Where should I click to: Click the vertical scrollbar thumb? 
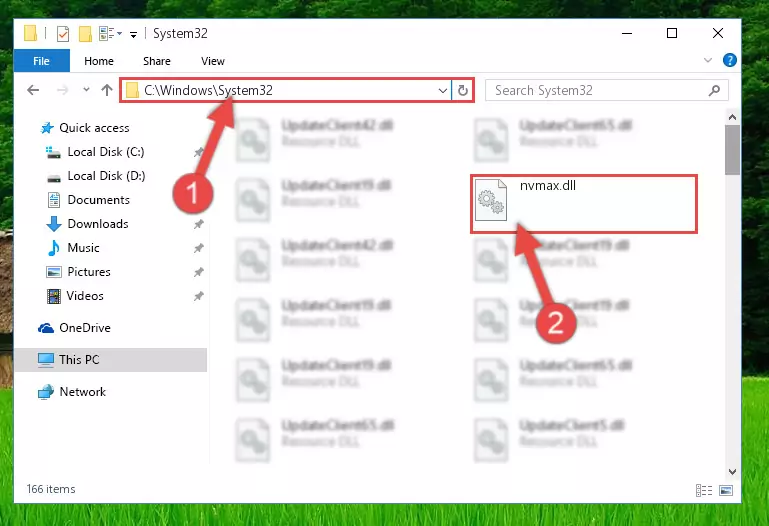[x=732, y=150]
